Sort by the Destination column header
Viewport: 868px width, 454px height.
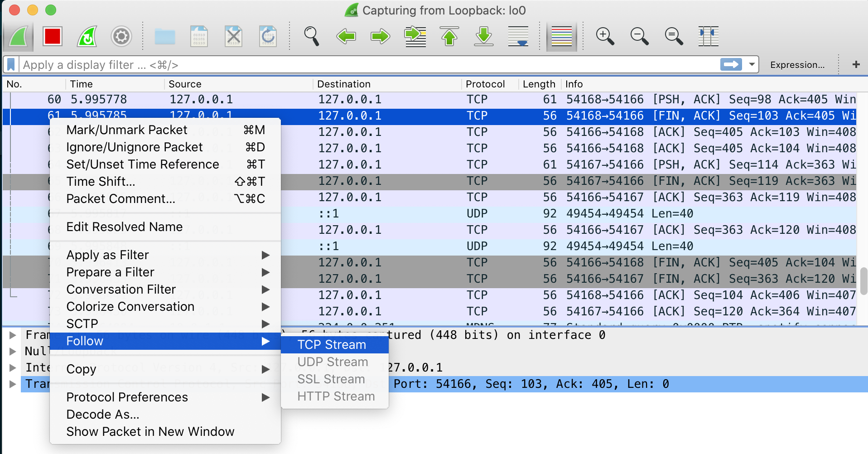[387, 84]
